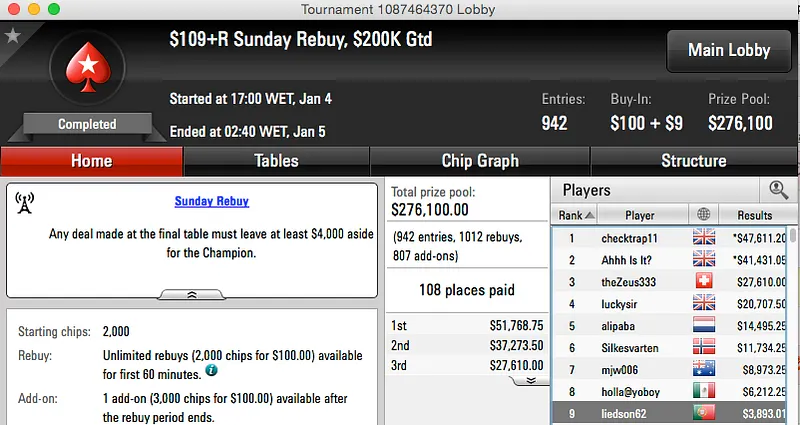Click the Mexican flag beside holla@yoboy
This screenshot has width=800, height=425.
pos(703,391)
